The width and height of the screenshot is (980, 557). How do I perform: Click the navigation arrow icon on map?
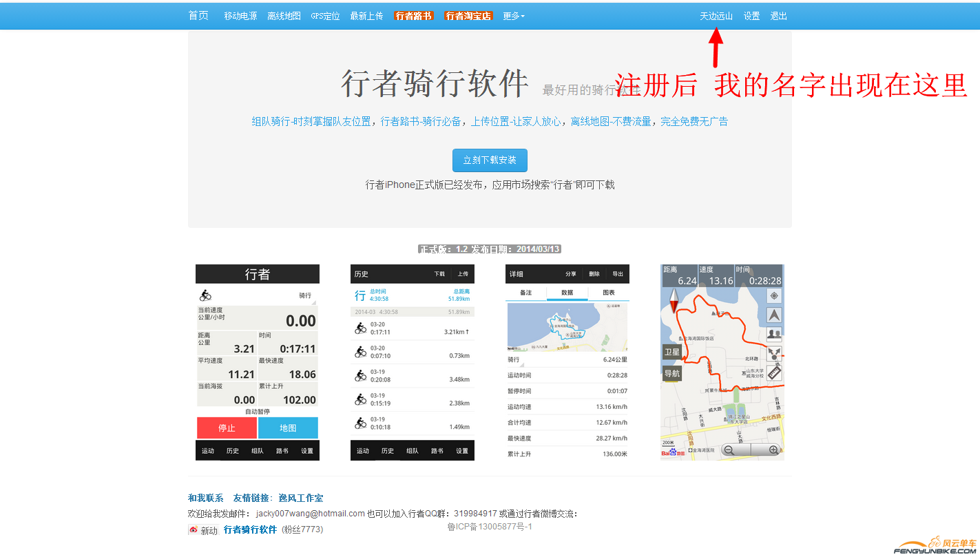coord(774,315)
